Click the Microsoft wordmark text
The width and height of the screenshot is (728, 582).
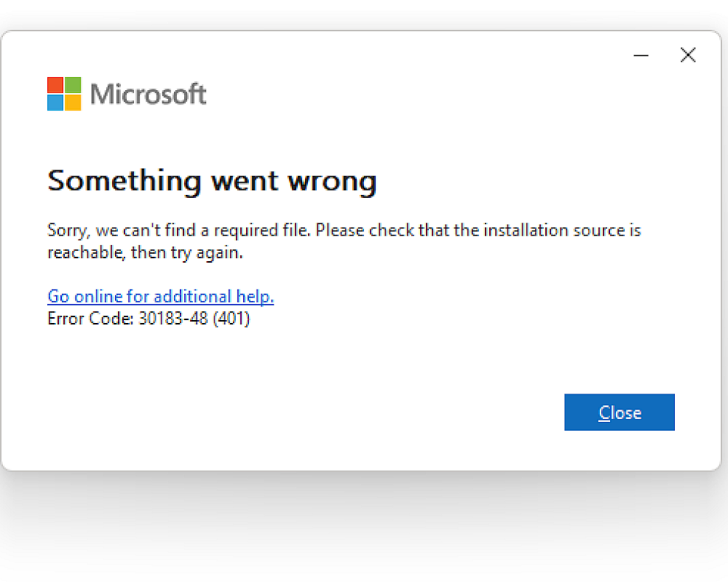[x=148, y=95]
